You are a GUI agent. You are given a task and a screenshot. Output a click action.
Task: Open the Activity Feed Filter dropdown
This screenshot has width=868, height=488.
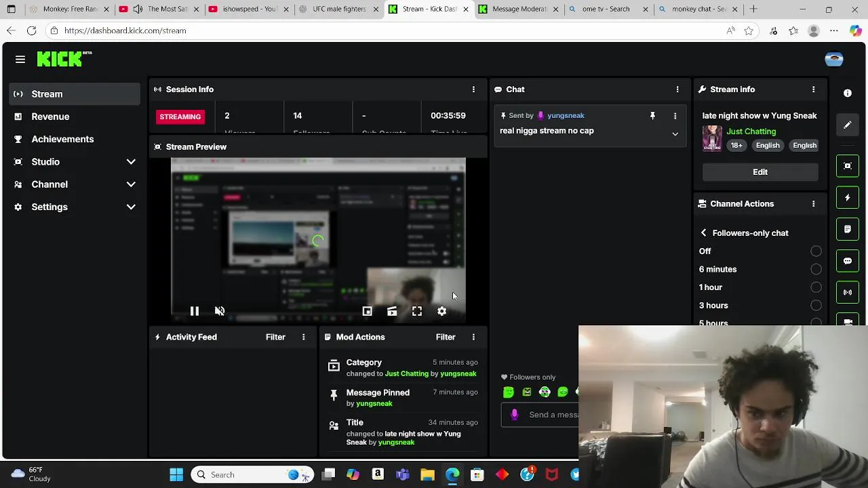point(275,337)
